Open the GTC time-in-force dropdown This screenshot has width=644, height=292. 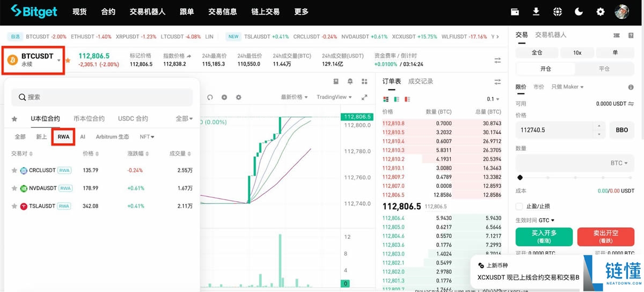(x=546, y=220)
